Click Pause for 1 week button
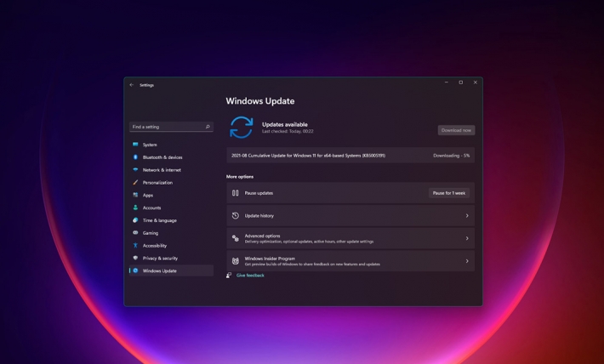604x364 pixels. pyautogui.click(x=449, y=193)
